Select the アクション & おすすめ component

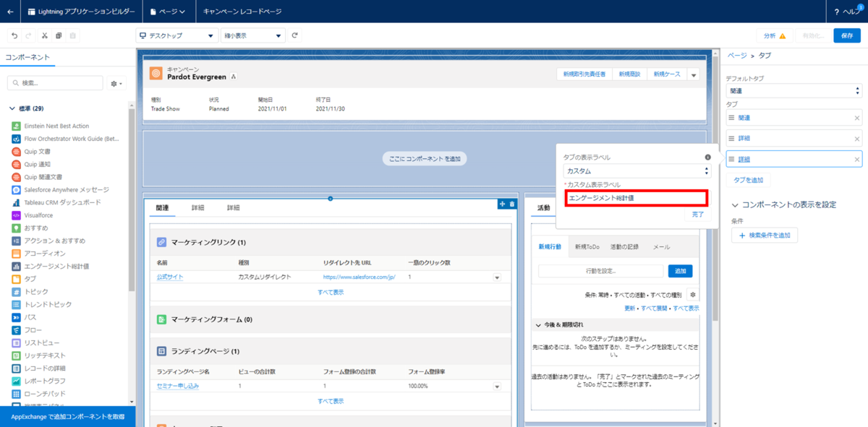click(x=48, y=241)
